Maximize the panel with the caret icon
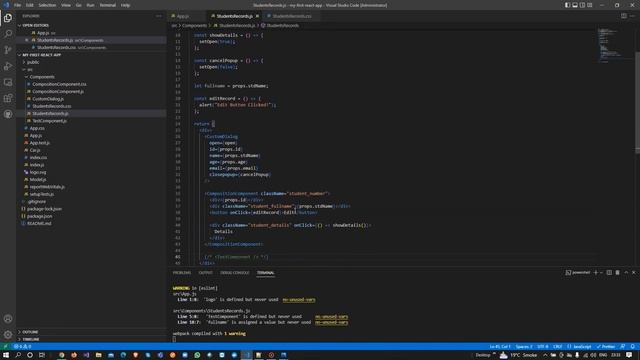The height and width of the screenshot is (360, 640). tap(626, 272)
